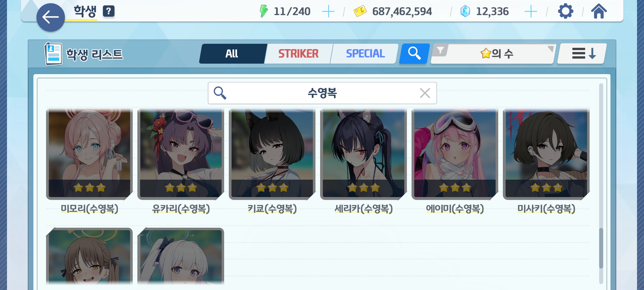The image size is (644, 290).
Task: Select the 미모리(수영복) student card
Action: pyautogui.click(x=89, y=154)
